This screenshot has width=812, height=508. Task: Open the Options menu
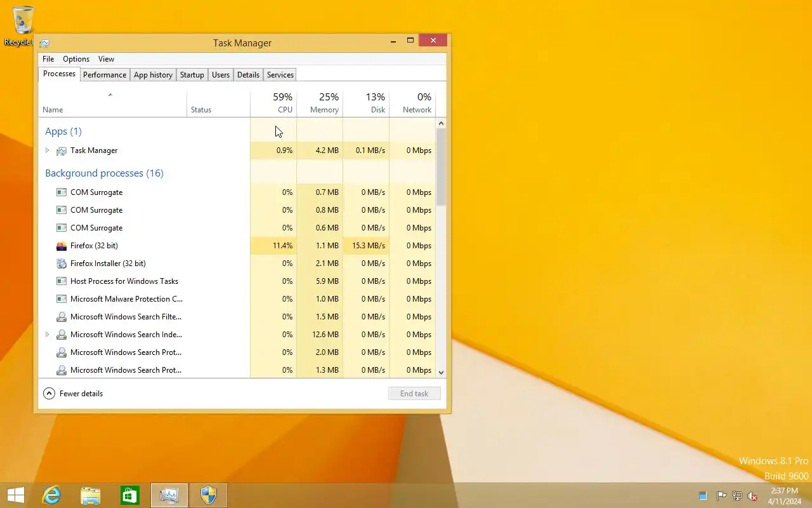pyautogui.click(x=76, y=59)
